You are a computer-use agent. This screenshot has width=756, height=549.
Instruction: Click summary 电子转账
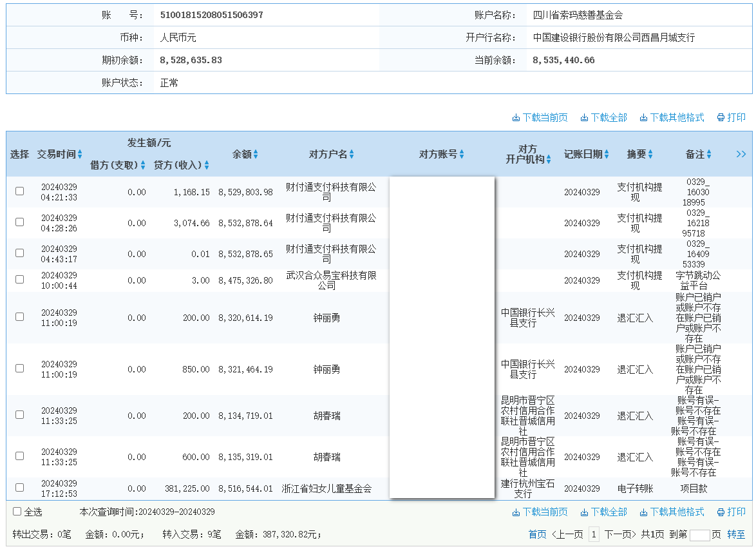click(x=635, y=488)
